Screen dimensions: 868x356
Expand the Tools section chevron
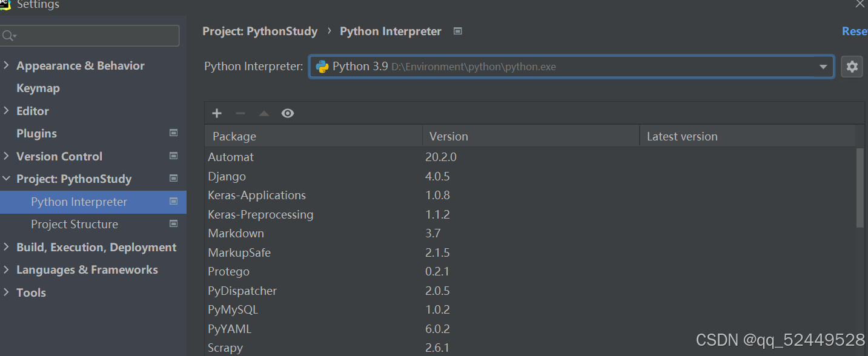tap(6, 292)
